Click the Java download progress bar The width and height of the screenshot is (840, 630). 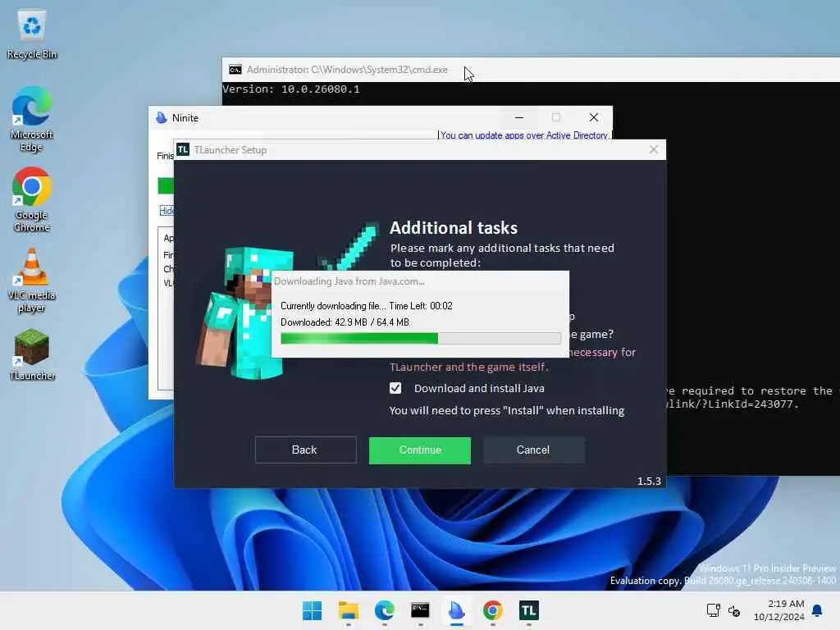(421, 338)
